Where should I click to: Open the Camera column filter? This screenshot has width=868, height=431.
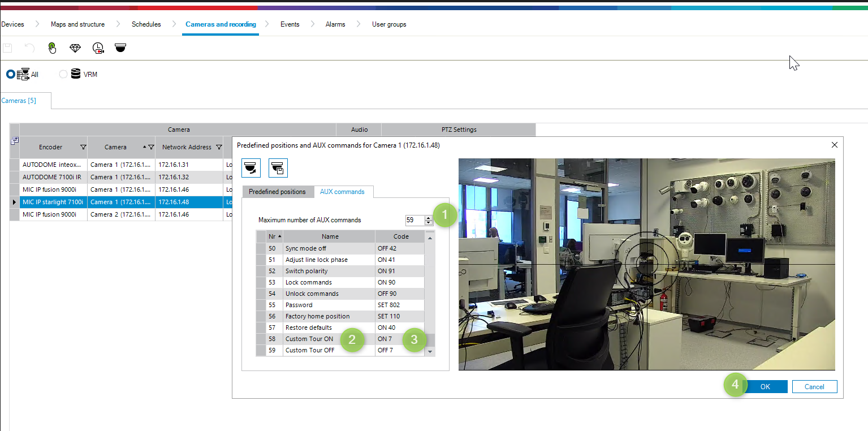coord(151,147)
